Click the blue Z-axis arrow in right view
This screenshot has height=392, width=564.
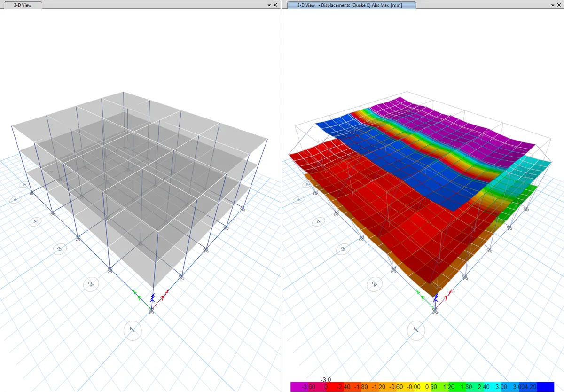435,298
